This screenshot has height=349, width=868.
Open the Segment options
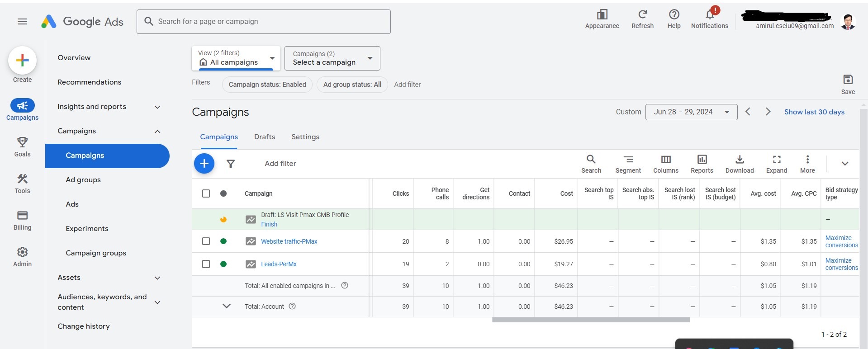pos(628,164)
